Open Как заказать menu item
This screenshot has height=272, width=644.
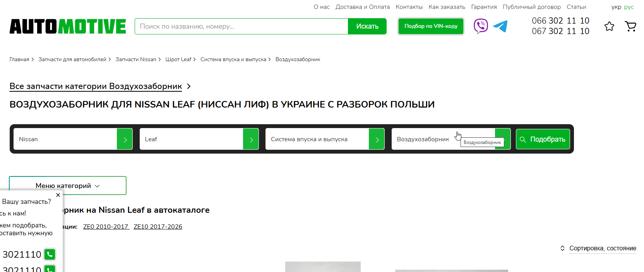pyautogui.click(x=447, y=7)
